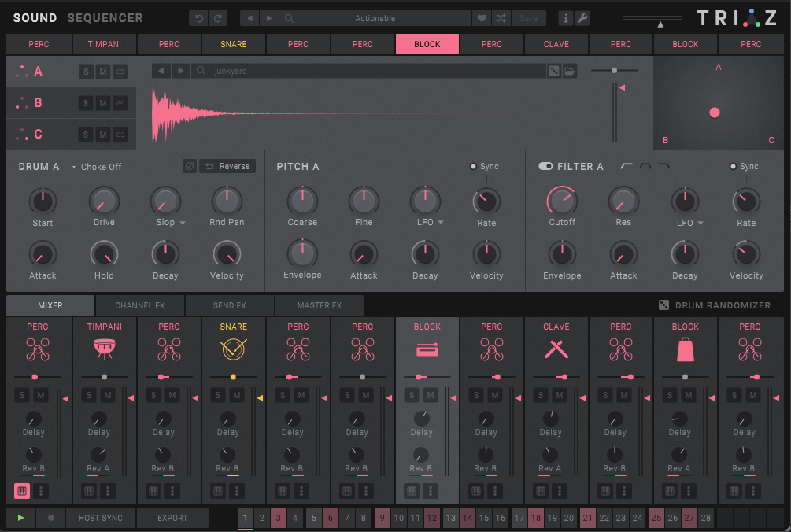The width and height of the screenshot is (791, 532).
Task: Click the master volume slider at top
Action: tap(652, 20)
